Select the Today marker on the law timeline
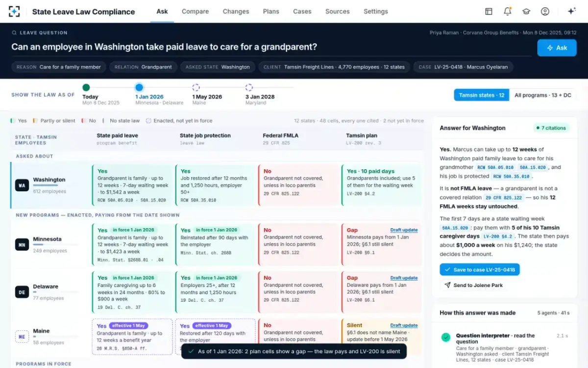The height and width of the screenshot is (368, 588). (x=86, y=88)
